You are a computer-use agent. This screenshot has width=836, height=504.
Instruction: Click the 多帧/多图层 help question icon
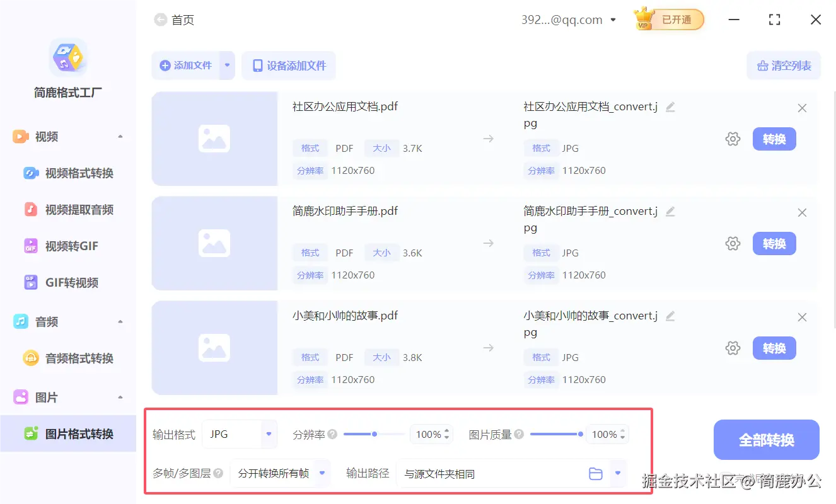[218, 473]
